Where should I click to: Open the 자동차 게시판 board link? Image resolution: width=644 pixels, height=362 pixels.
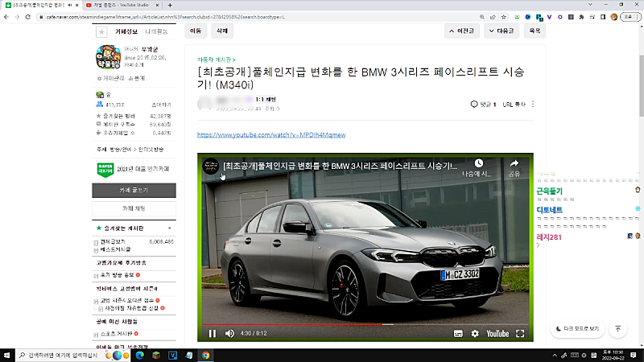[x=216, y=60]
